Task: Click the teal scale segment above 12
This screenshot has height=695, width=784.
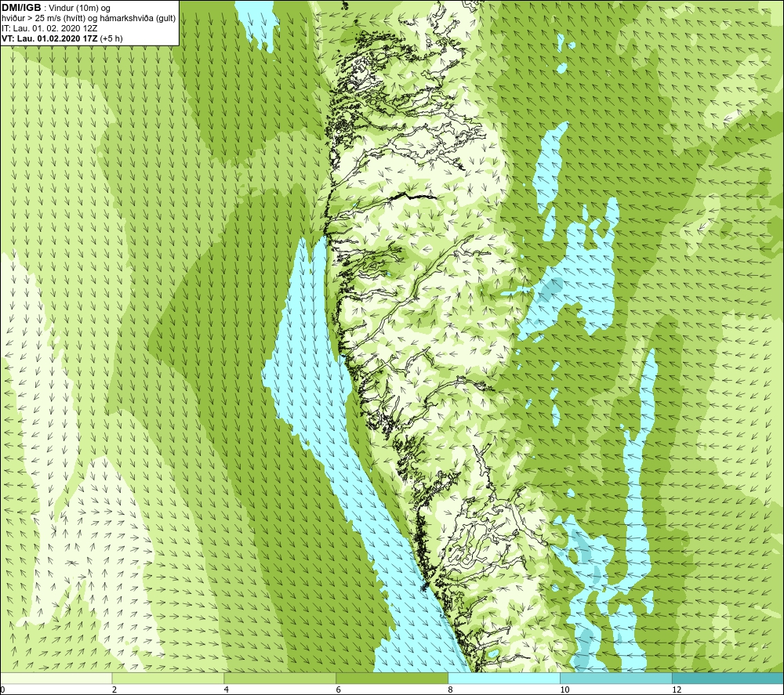Action: tap(728, 678)
